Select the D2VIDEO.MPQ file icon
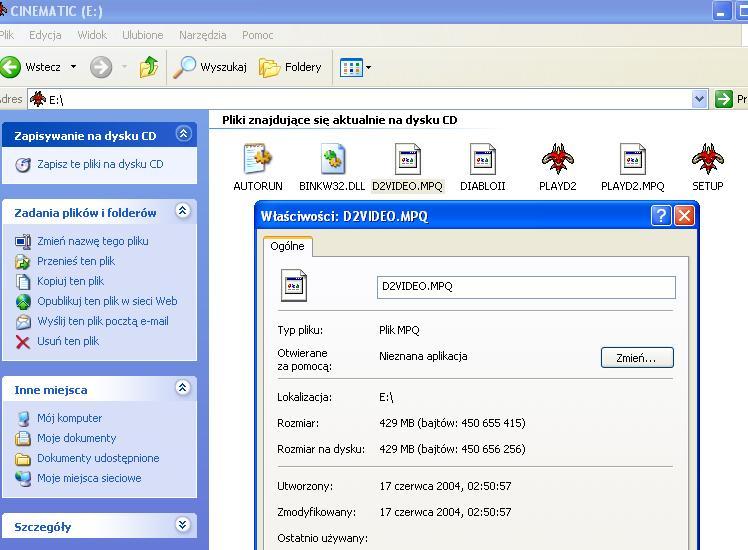The image size is (748, 550). (x=407, y=159)
